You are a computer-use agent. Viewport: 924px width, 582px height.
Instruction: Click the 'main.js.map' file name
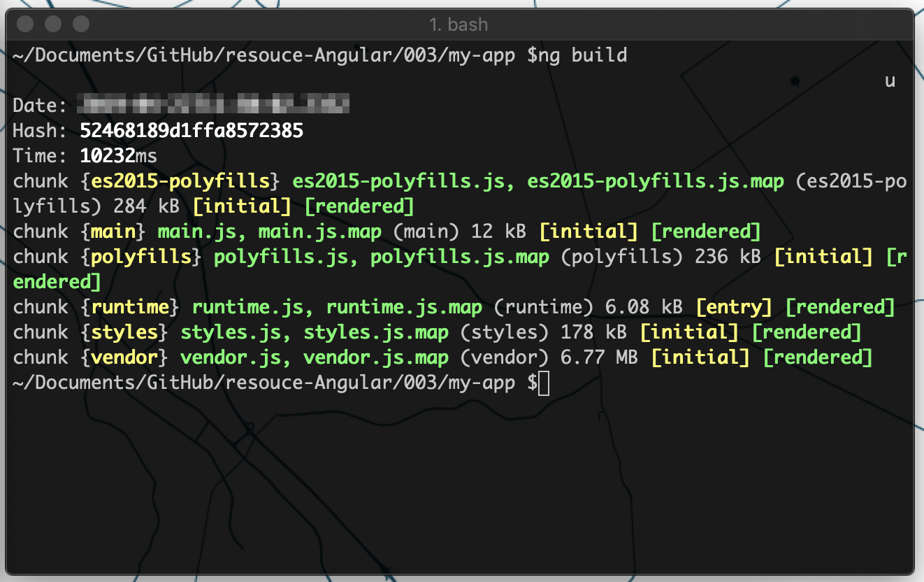320,232
